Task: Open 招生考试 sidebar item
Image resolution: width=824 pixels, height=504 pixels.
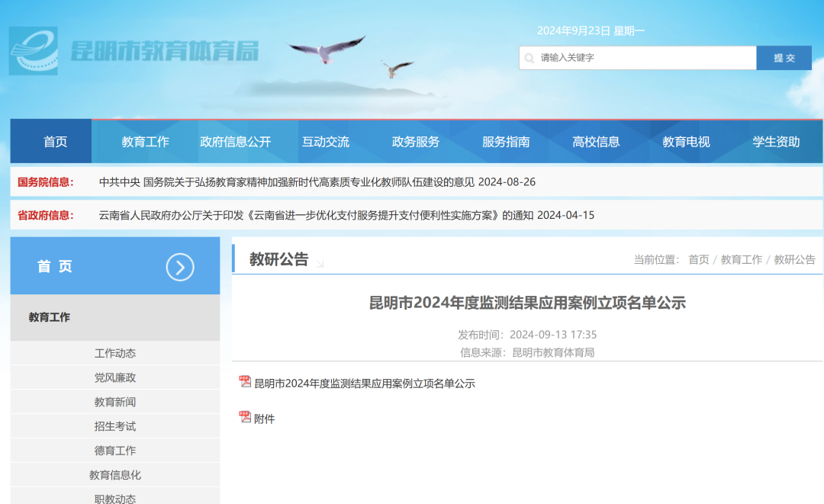Action: point(115,426)
